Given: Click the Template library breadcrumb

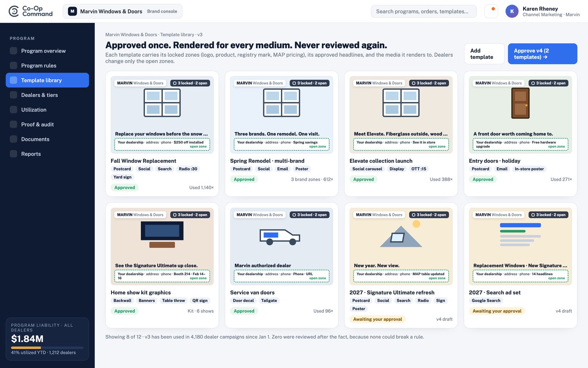Looking at the screenshot, I should [x=177, y=35].
